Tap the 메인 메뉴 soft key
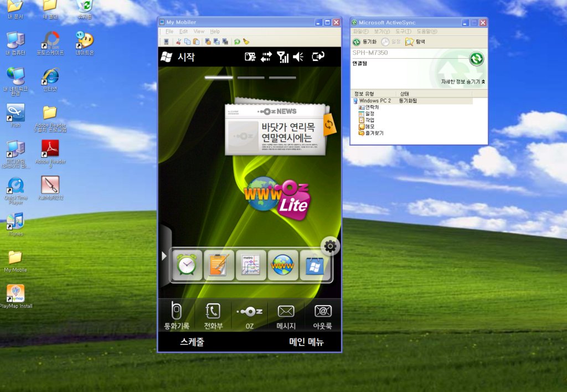Image resolution: width=567 pixels, height=392 pixels. pyautogui.click(x=306, y=342)
